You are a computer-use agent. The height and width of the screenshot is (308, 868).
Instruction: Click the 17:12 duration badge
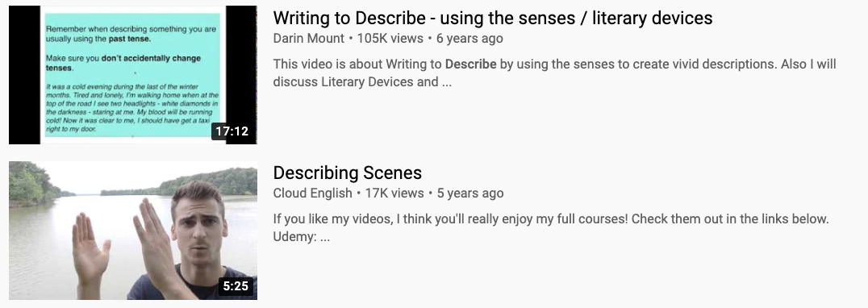point(232,131)
